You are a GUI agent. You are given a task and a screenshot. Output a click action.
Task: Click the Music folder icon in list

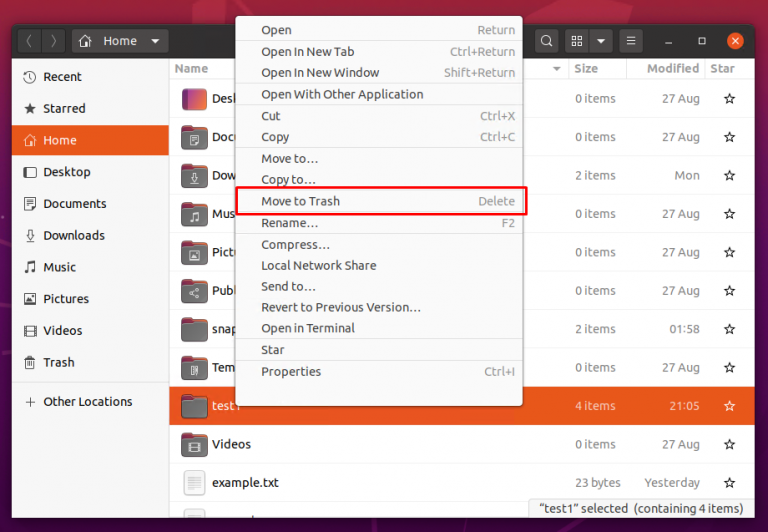[x=194, y=214]
